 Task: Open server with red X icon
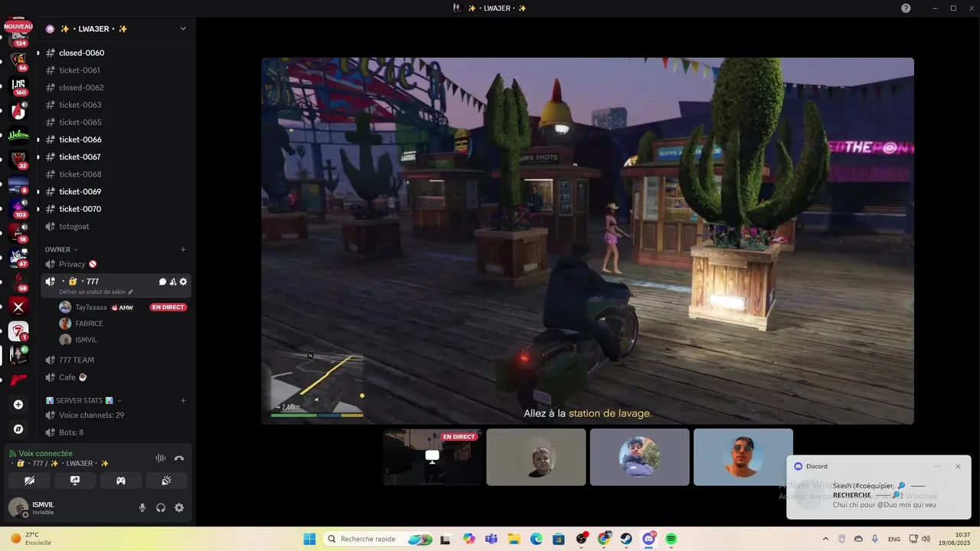coord(18,308)
